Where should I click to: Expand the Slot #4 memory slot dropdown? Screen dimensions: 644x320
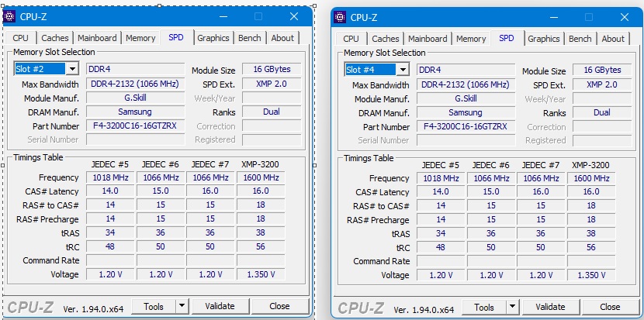coord(403,70)
